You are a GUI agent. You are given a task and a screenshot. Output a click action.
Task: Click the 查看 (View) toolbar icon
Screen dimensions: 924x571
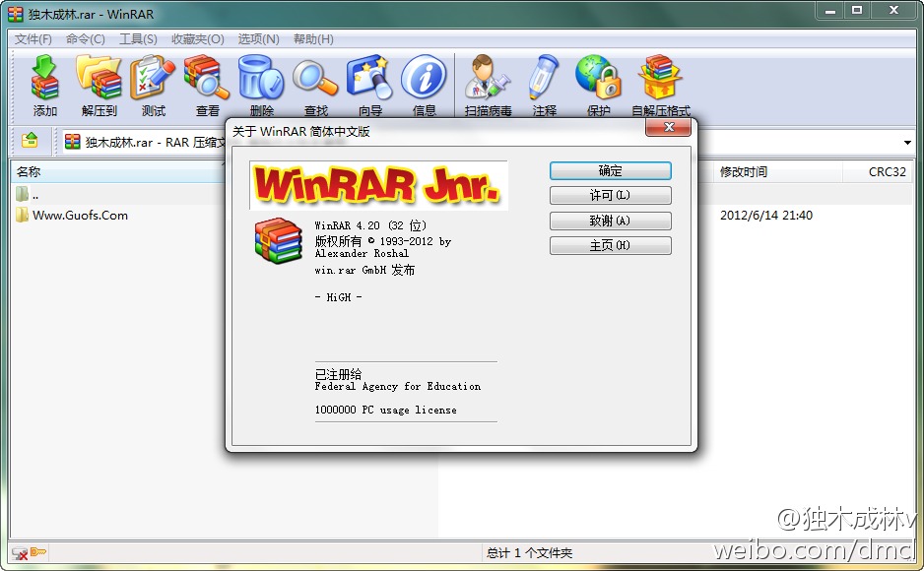(x=207, y=77)
